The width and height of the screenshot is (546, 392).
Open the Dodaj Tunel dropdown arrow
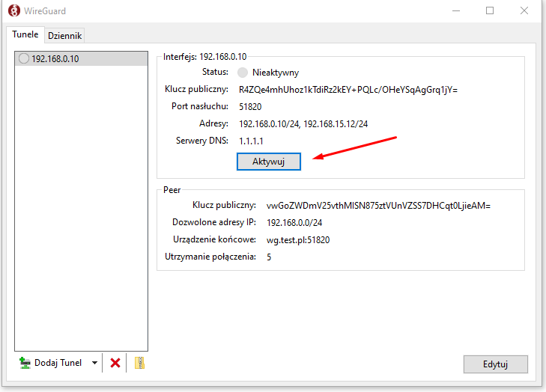tap(94, 363)
